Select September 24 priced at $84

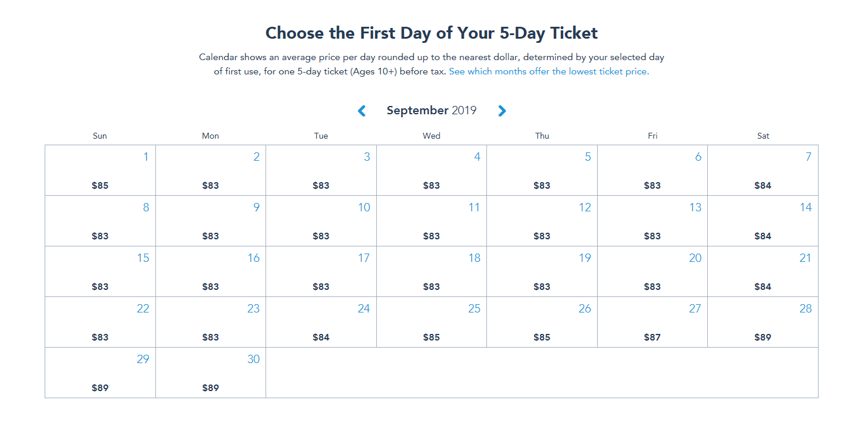click(321, 322)
